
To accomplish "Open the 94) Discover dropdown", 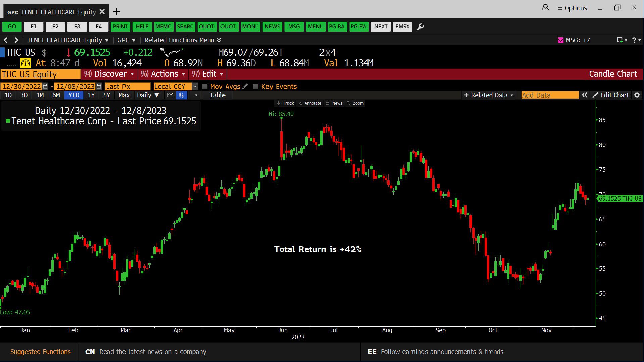I will coord(109,74).
